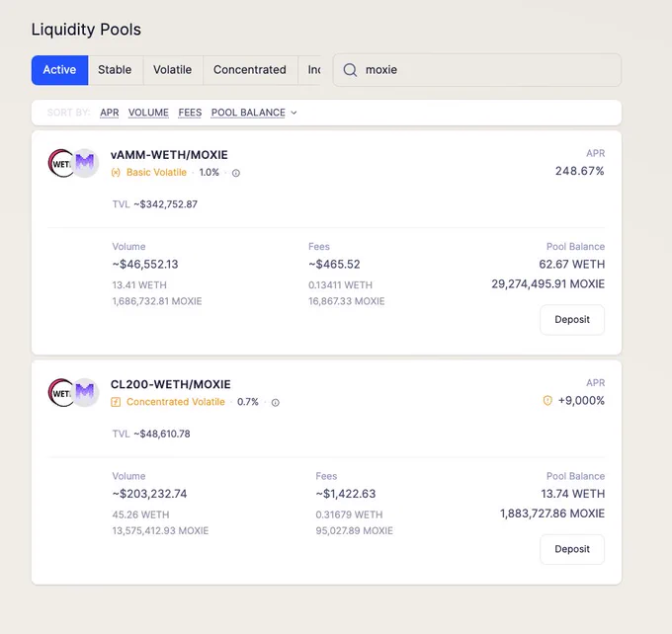Select the Active pools tab
The height and width of the screenshot is (634, 672).
click(x=59, y=70)
